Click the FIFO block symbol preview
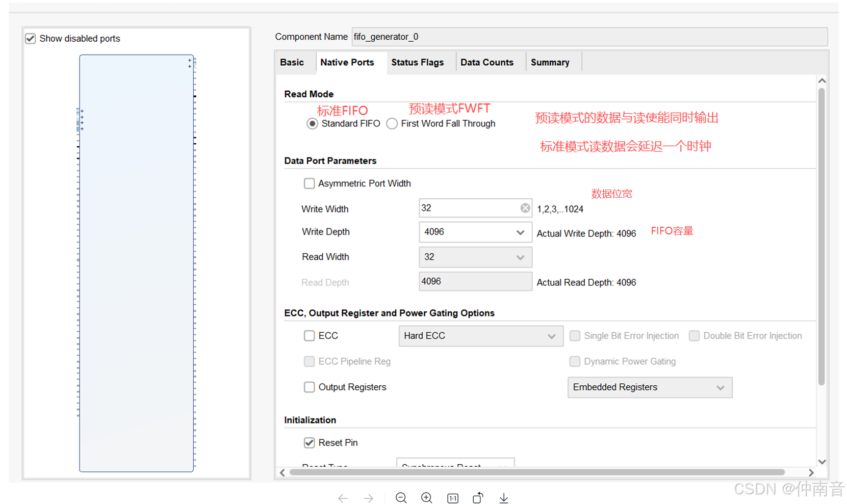847x504 pixels. point(136,263)
